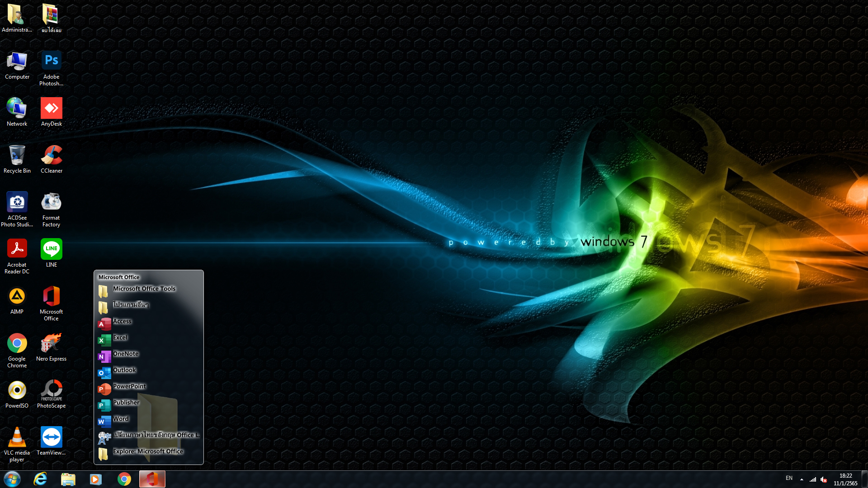
Task: Select VLC media player icon
Action: tap(17, 445)
